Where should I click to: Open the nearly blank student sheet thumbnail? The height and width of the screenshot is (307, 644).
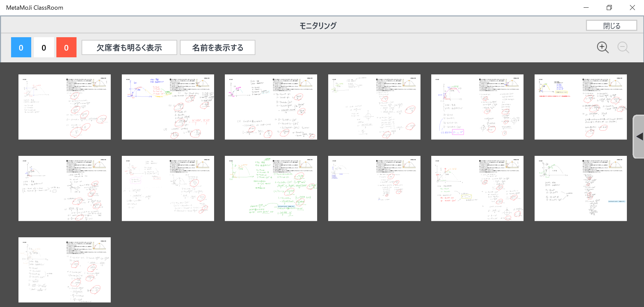click(374, 188)
